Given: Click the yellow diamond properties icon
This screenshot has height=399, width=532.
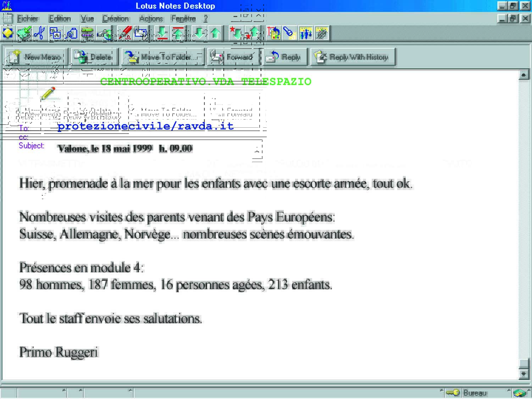Looking at the screenshot, I should point(8,33).
